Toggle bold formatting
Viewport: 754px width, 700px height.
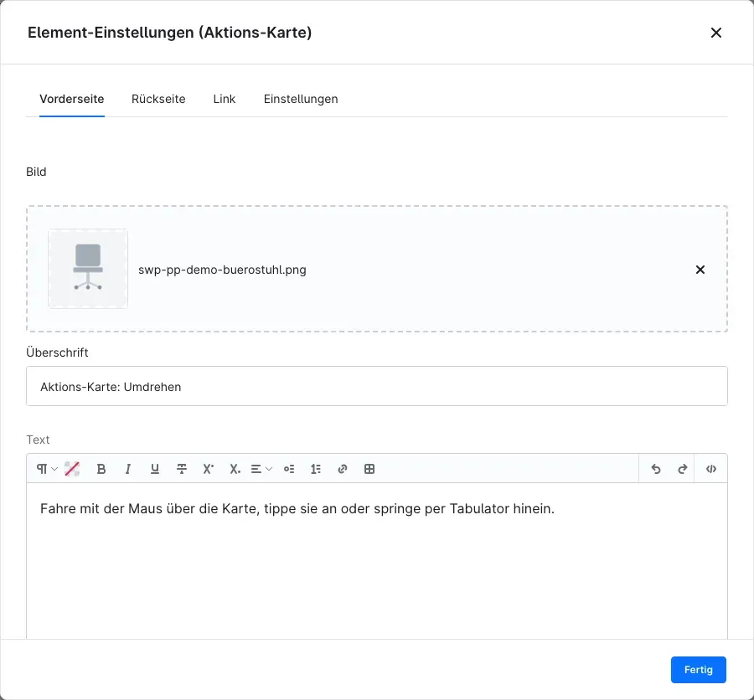click(x=101, y=469)
